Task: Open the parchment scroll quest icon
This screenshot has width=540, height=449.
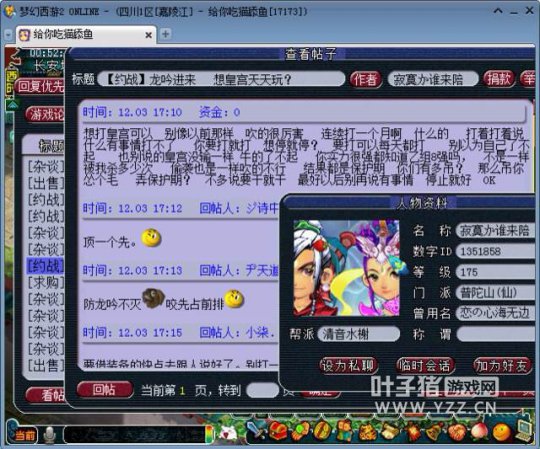Action: pyautogui.click(x=390, y=431)
